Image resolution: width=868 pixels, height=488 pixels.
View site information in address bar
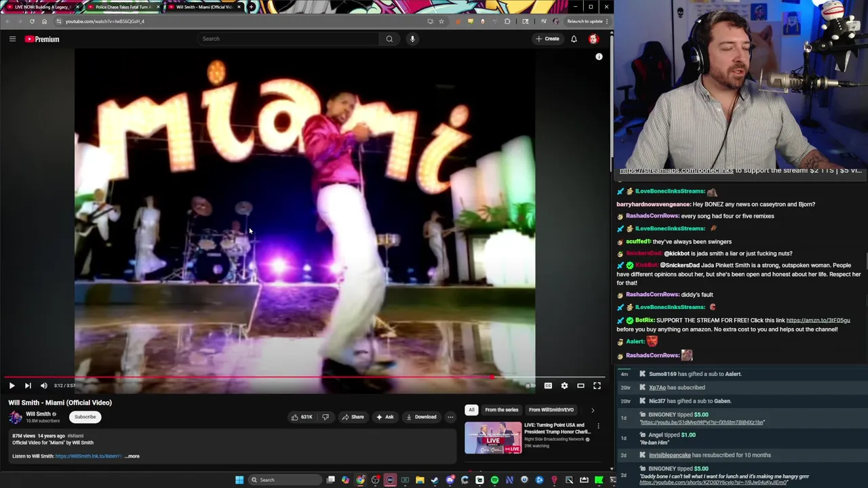(x=58, y=21)
